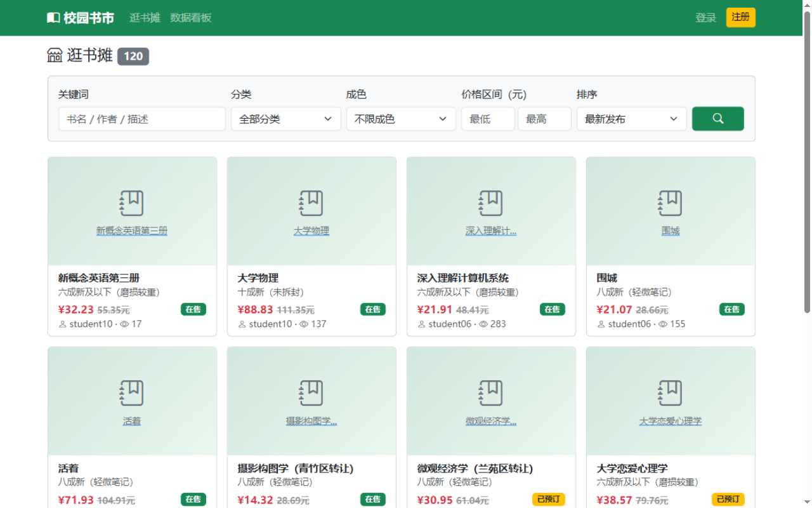Click the user icon on 新概念英语第三册 card

click(63, 324)
